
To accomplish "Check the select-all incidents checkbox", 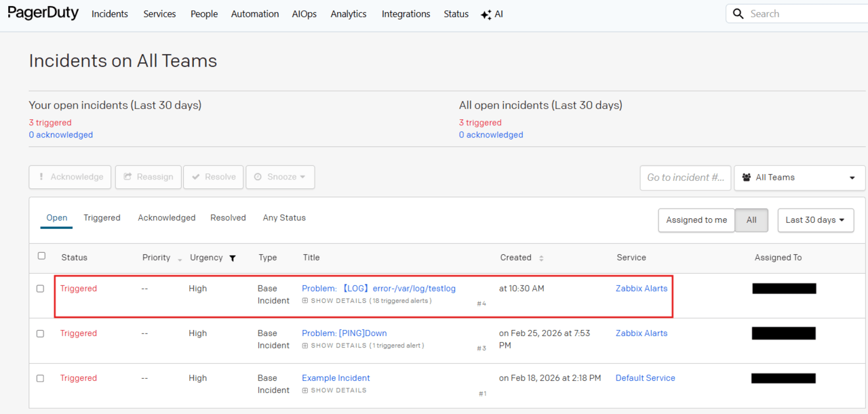I will point(41,256).
